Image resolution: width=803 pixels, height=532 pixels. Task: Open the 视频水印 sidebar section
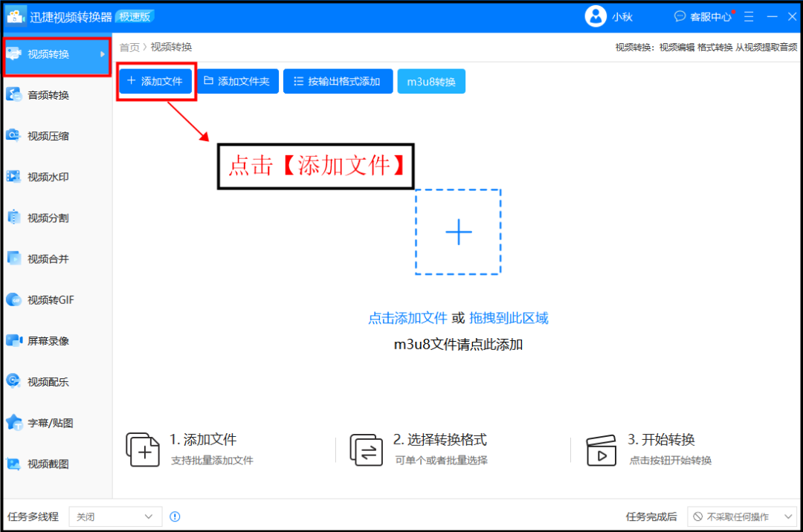click(57, 177)
